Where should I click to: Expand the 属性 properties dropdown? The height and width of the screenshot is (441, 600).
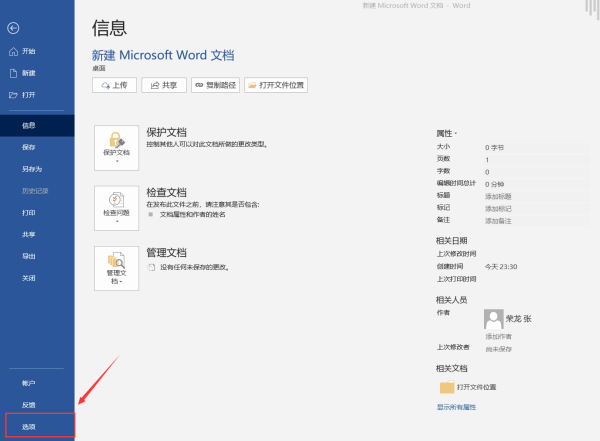pos(446,132)
